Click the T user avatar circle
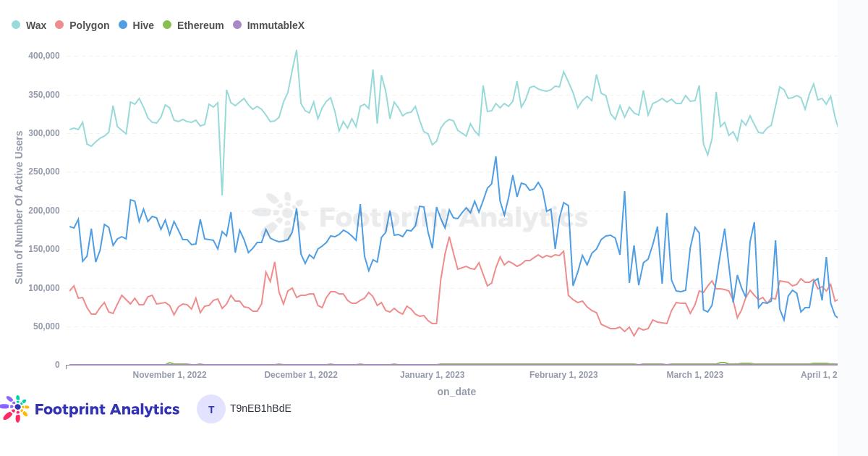This screenshot has height=456, width=868. 211,409
